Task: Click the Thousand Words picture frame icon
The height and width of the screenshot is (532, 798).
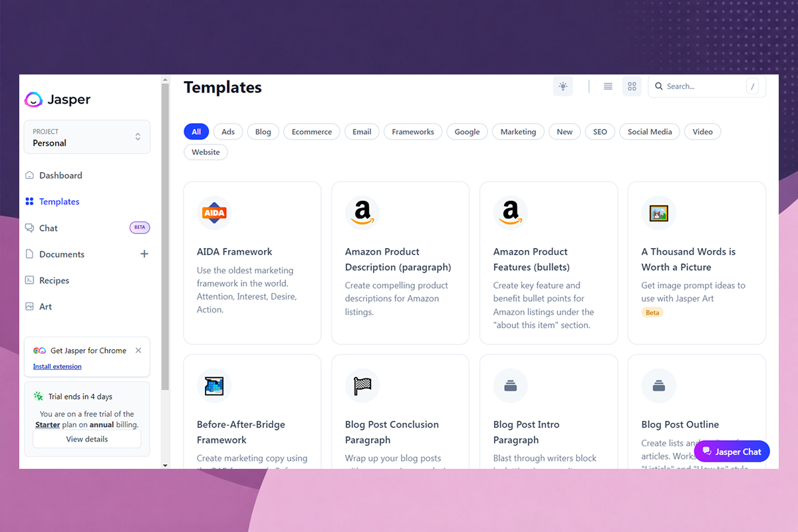Action: tap(659, 213)
